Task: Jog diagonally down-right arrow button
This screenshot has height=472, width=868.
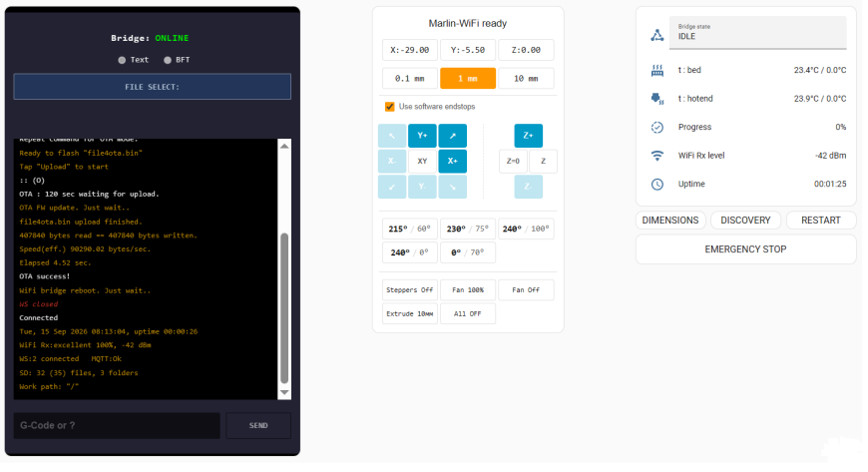Action: (453, 187)
